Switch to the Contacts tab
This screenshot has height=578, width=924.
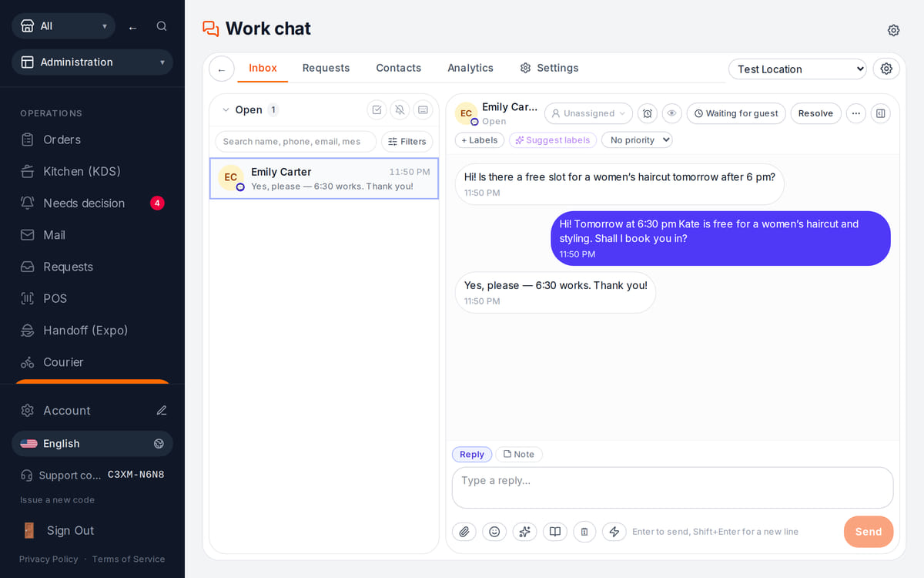coord(398,68)
